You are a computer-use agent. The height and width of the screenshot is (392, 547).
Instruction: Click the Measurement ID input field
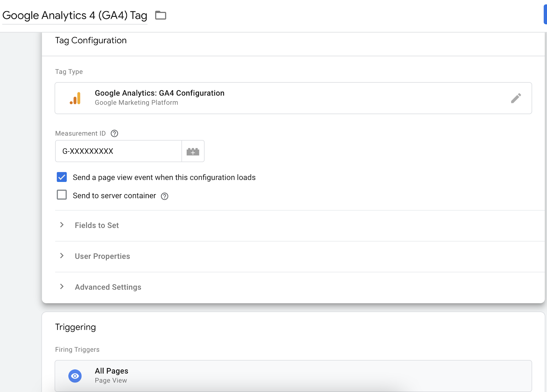tap(118, 151)
